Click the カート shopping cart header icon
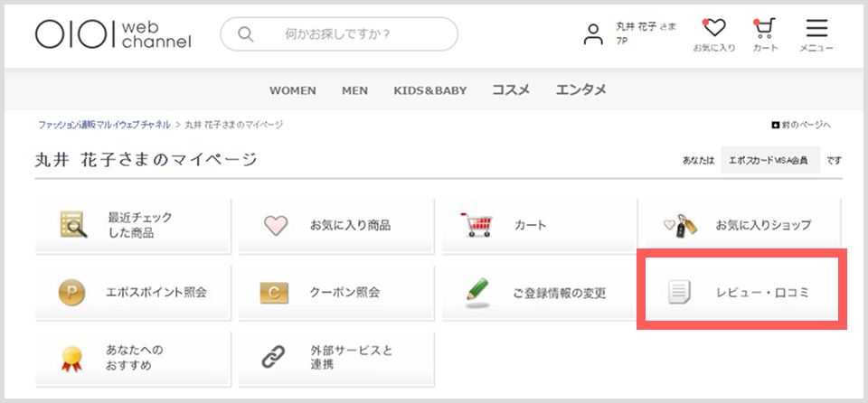This screenshot has height=403, width=868. (x=765, y=35)
